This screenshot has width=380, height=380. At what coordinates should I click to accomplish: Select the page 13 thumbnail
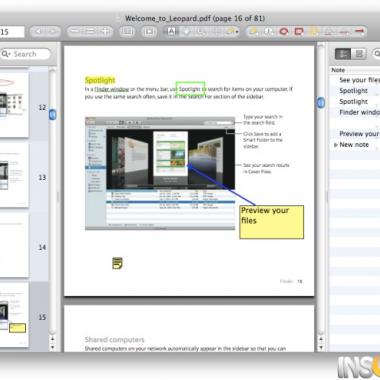point(14,175)
